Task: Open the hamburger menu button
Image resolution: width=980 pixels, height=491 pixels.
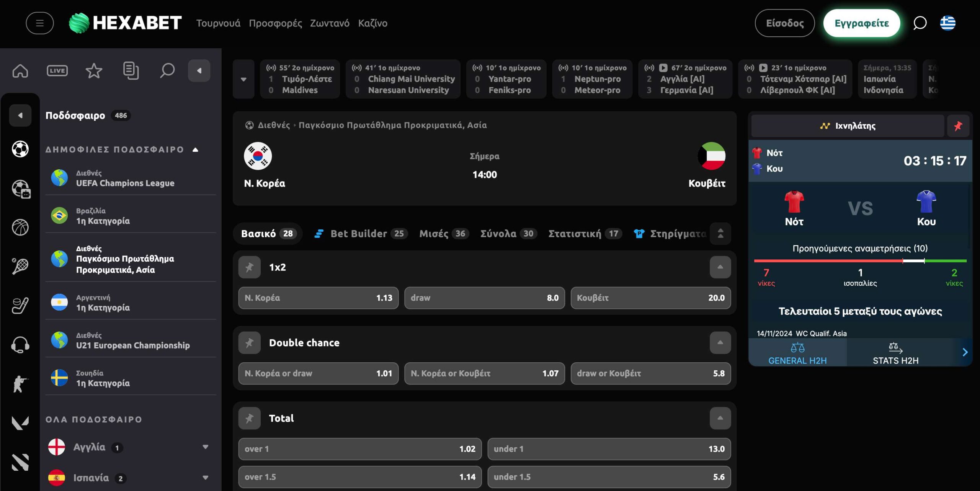Action: (x=39, y=23)
